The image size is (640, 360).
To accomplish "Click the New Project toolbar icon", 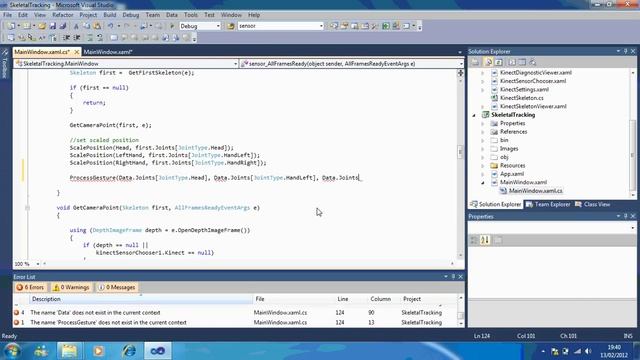I will click(11, 26).
